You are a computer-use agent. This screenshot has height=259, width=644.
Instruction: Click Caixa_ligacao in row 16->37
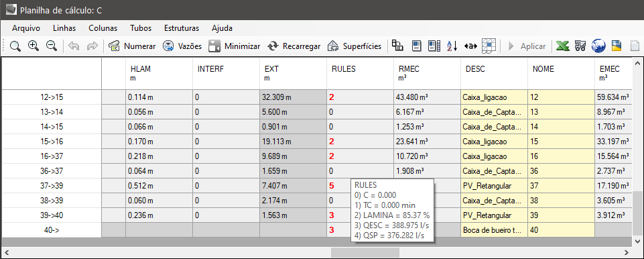494,156
